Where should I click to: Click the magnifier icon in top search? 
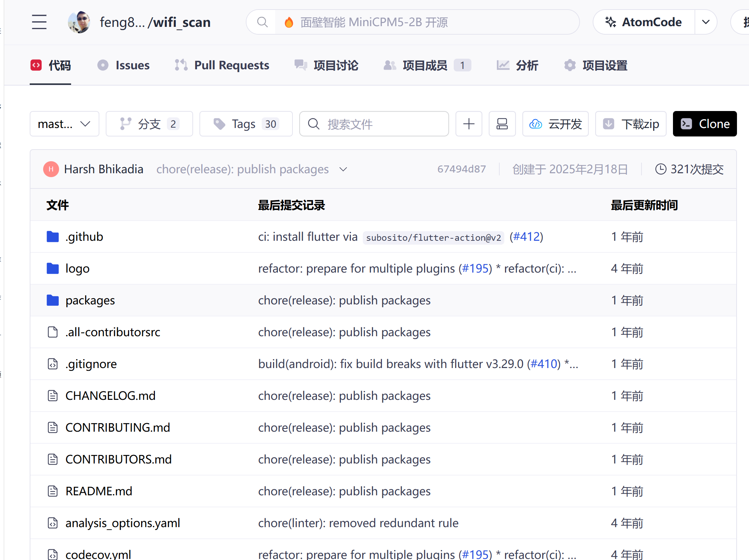[x=262, y=22]
